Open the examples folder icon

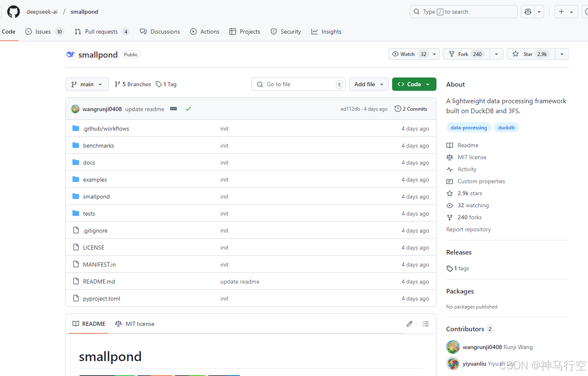click(76, 179)
